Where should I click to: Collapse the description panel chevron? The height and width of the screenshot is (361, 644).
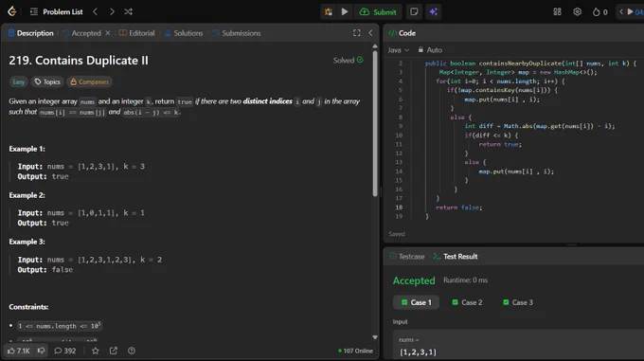click(370, 33)
